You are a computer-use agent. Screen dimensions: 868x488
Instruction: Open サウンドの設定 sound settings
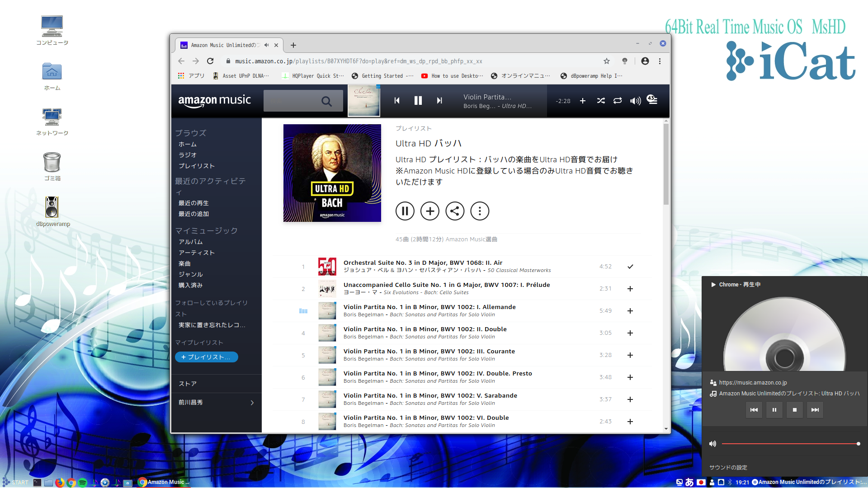(728, 468)
